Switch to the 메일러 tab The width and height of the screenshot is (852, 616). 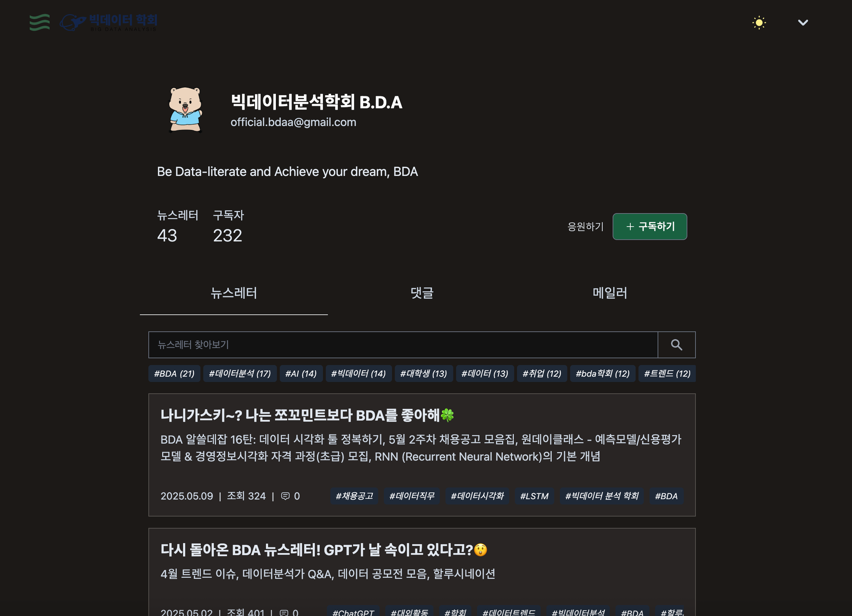[x=610, y=293]
